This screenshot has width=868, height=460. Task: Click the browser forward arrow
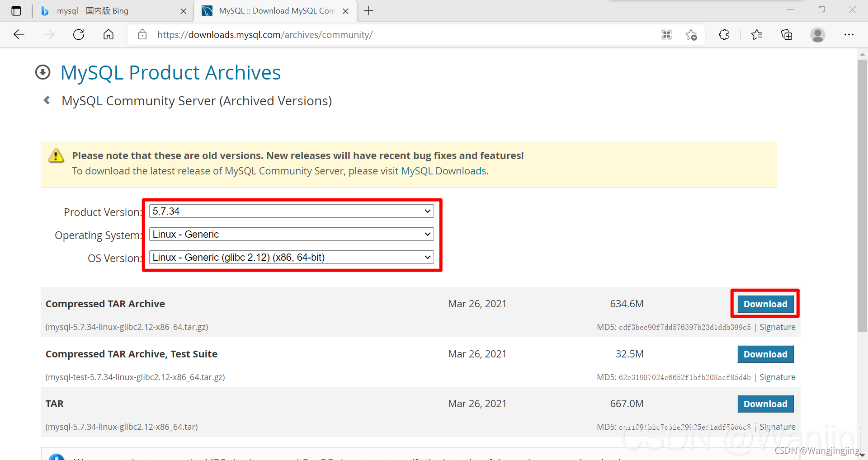pos(49,35)
